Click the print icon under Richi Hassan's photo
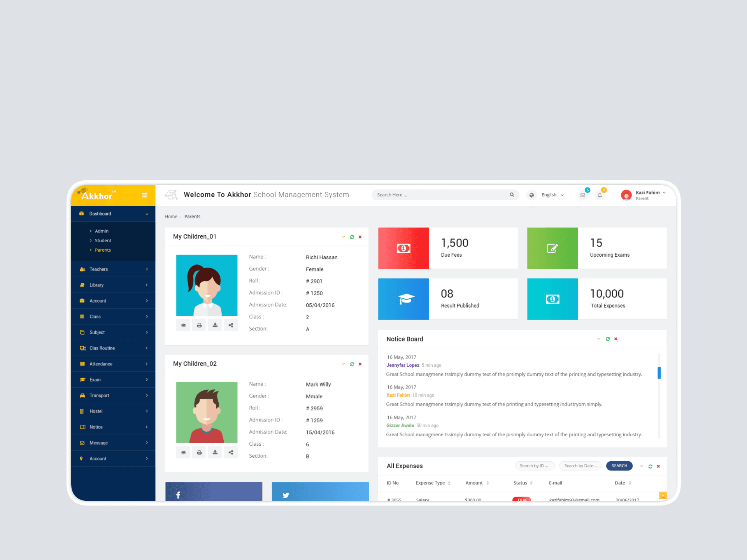 (x=199, y=325)
